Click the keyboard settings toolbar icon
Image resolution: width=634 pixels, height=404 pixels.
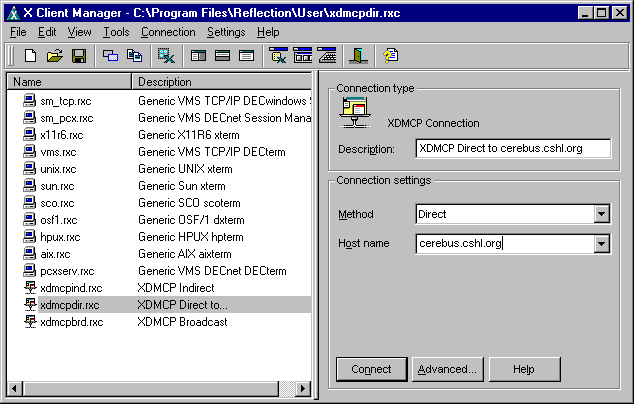click(327, 56)
